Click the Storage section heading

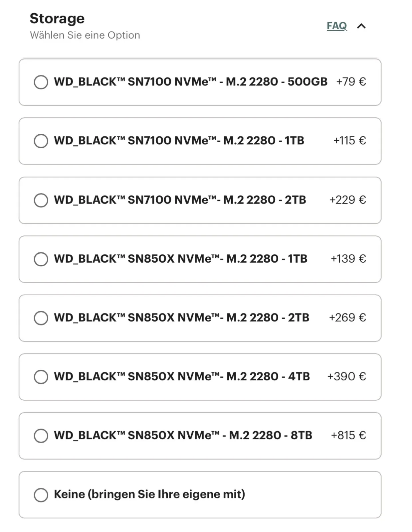(57, 19)
